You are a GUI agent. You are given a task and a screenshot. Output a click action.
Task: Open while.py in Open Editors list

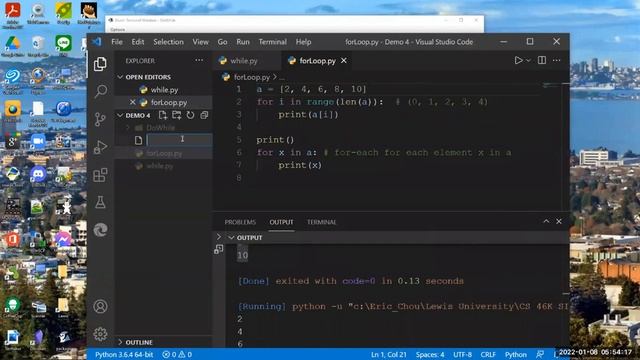[163, 89]
